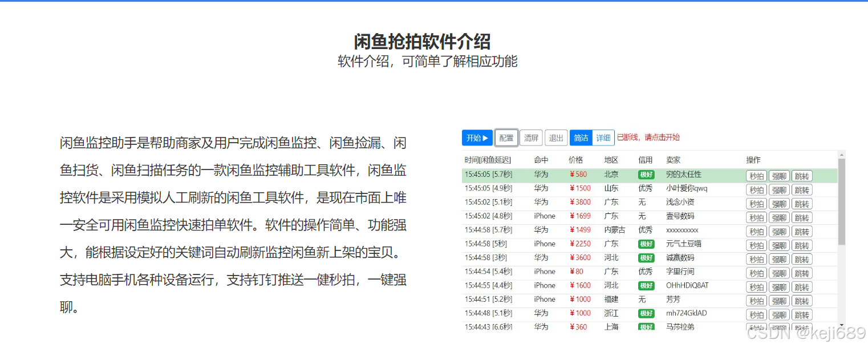Click the 退出 exit button
The image size is (868, 348).
pyautogui.click(x=556, y=137)
